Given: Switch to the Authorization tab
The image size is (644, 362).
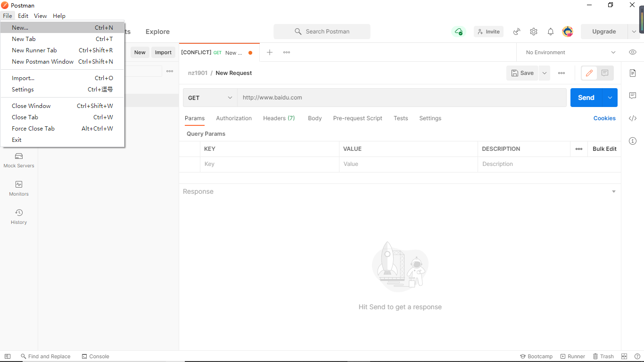Looking at the screenshot, I should click(234, 118).
